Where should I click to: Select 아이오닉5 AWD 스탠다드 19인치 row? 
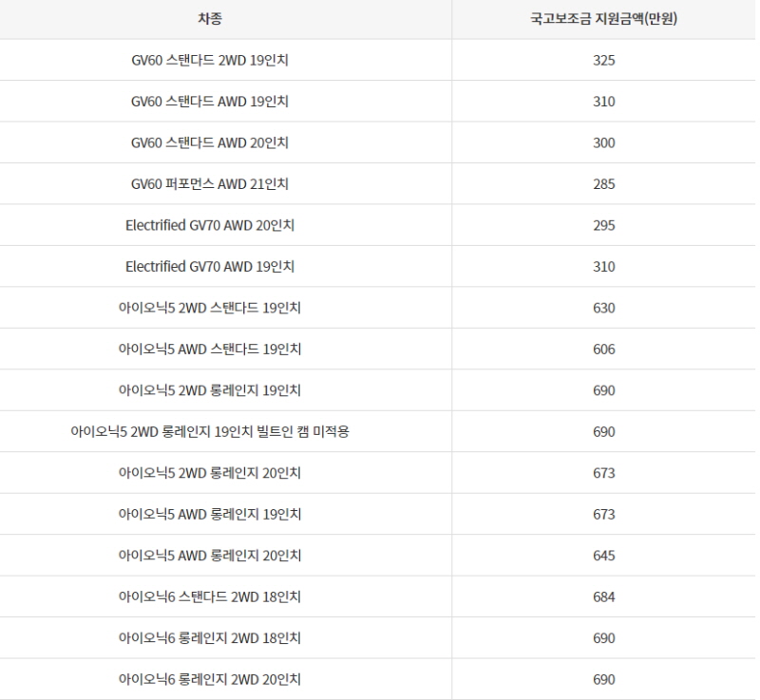pyautogui.click(x=377, y=349)
